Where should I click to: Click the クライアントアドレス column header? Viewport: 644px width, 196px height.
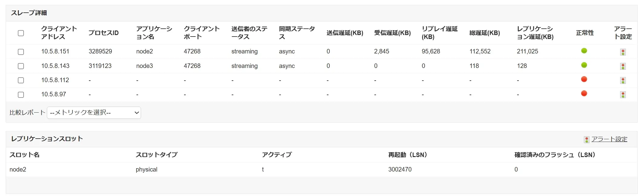click(x=59, y=33)
